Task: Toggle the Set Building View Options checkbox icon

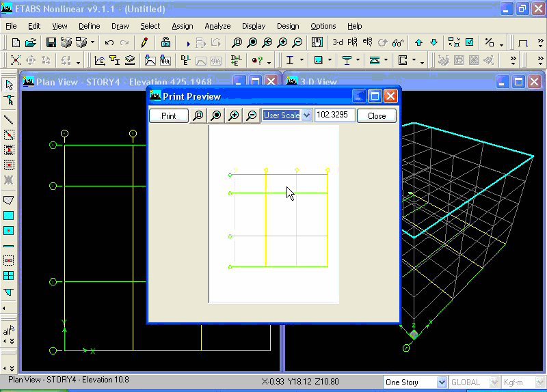Action: coord(470,42)
